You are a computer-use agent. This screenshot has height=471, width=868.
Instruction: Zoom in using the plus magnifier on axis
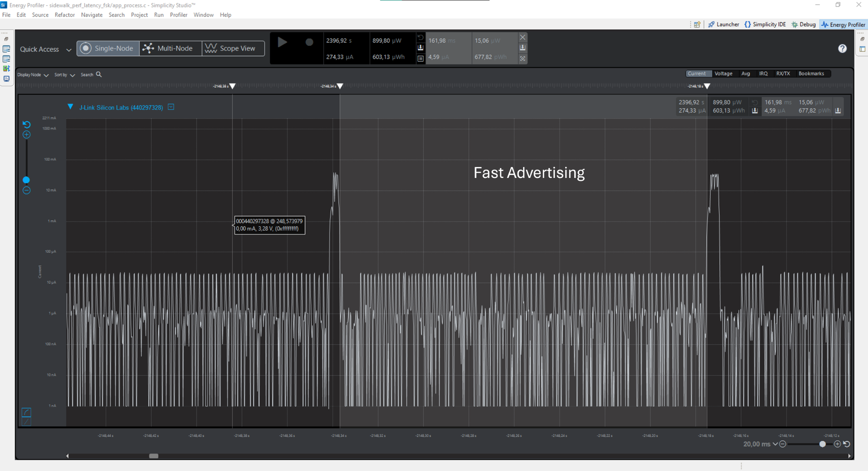[26, 134]
